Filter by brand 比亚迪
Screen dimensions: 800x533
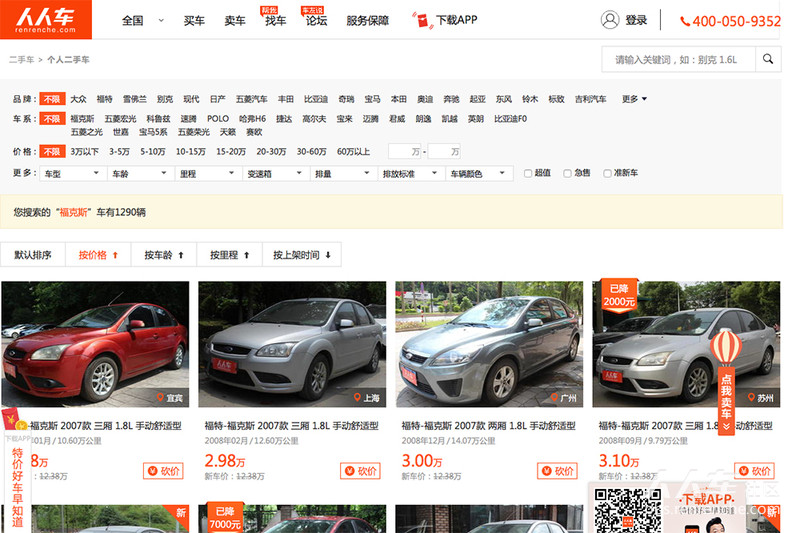pos(316,99)
